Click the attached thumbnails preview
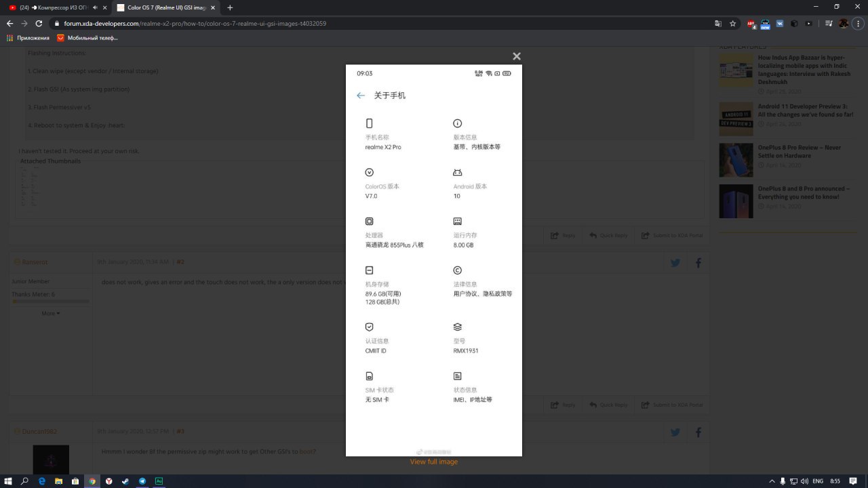 tap(30, 190)
